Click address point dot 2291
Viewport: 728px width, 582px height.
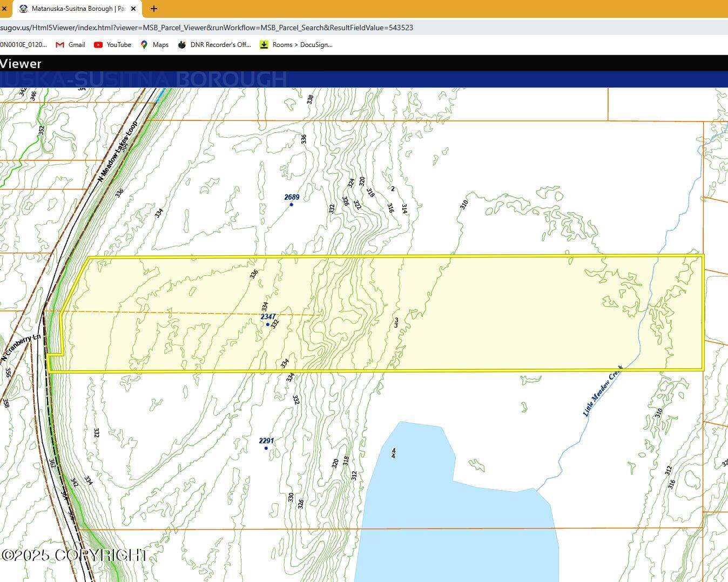(266, 448)
